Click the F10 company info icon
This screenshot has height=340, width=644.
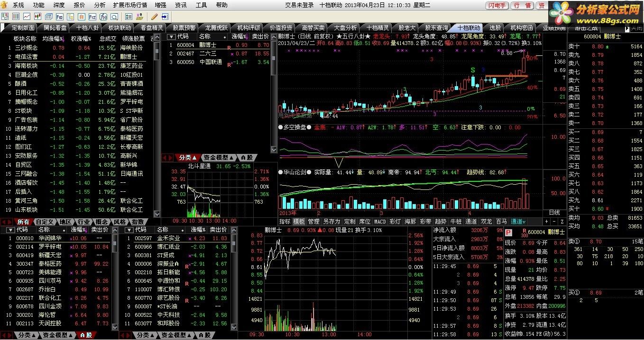[x=60, y=17]
